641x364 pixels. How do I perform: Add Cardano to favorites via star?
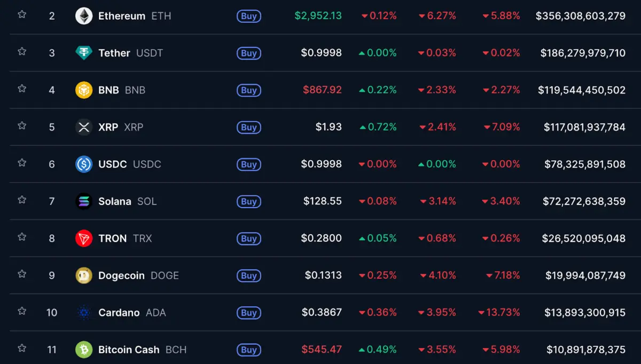pos(21,313)
